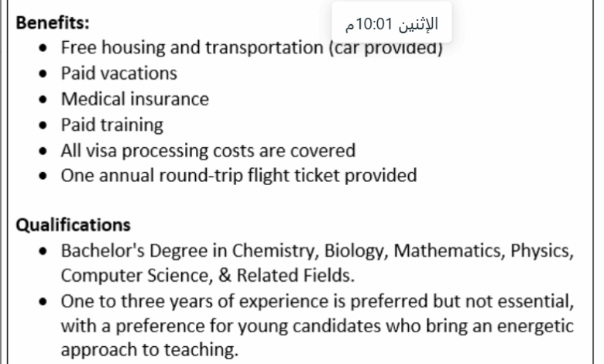This screenshot has width=604, height=364.
Task: Click the Computer Science, & Related Fields text
Action: click(x=208, y=276)
